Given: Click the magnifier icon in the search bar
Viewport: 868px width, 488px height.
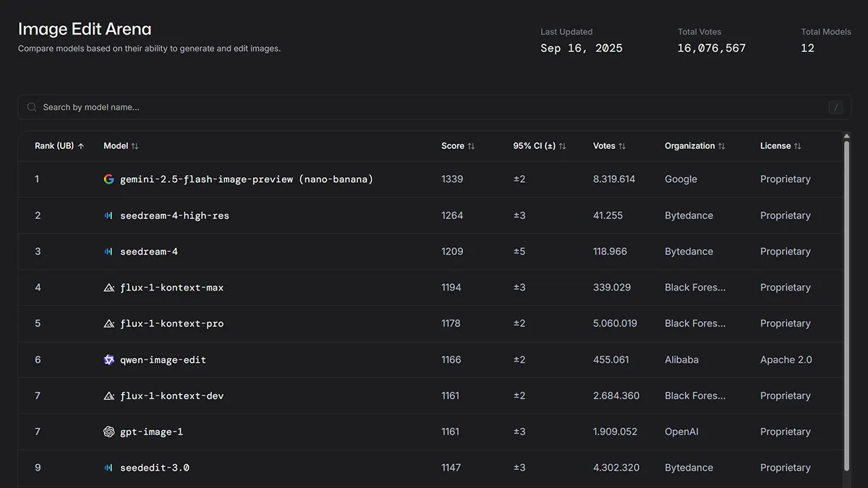Looking at the screenshot, I should (32, 107).
